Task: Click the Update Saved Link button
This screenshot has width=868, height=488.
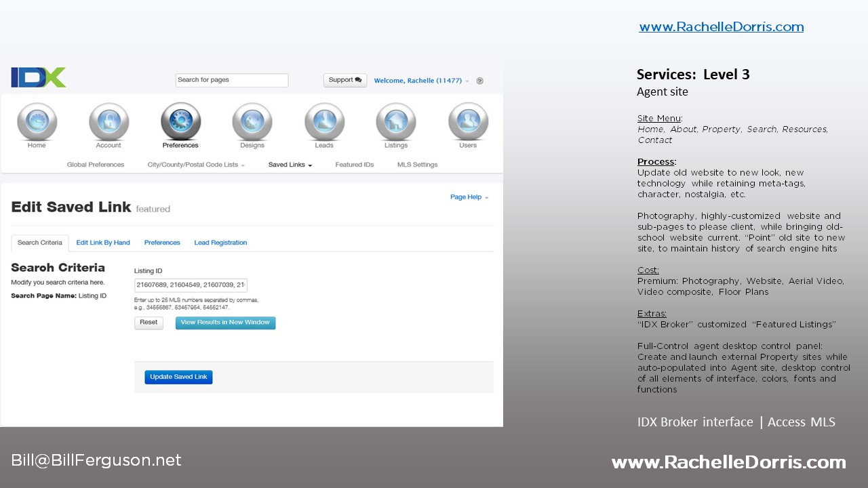Action: click(178, 377)
